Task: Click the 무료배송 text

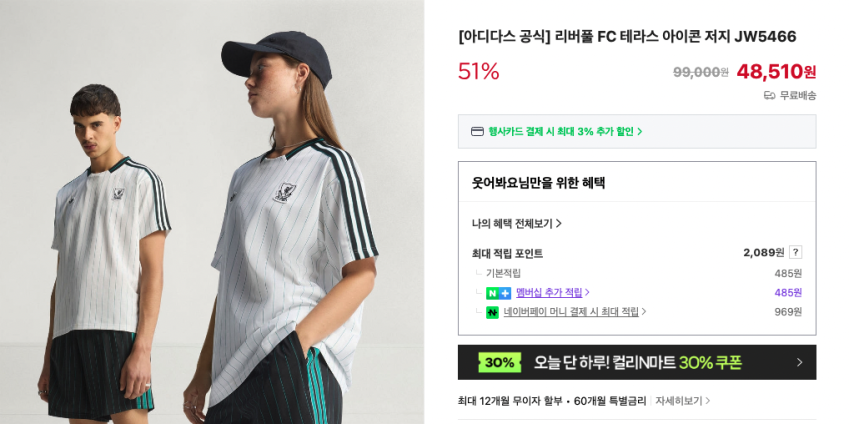Action: point(798,96)
